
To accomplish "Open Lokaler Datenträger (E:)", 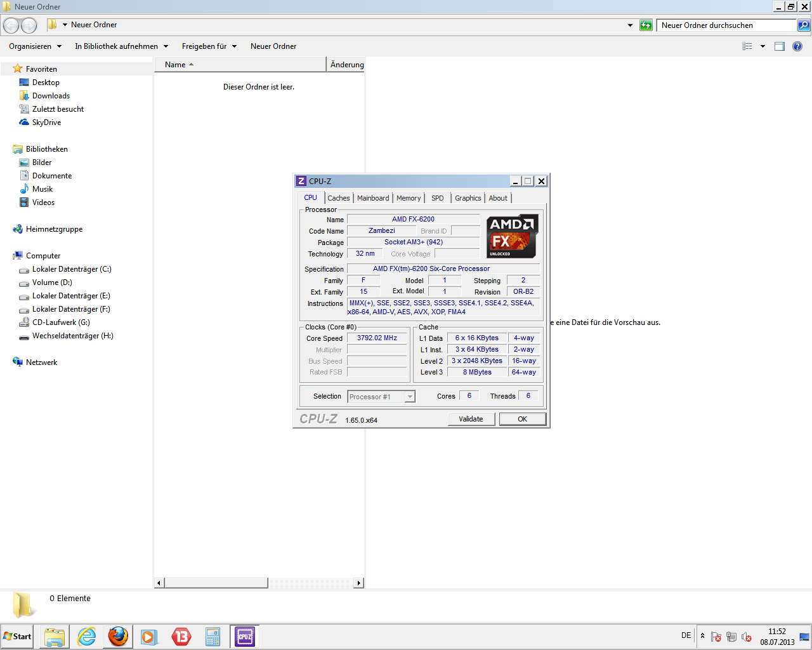I will click(71, 296).
